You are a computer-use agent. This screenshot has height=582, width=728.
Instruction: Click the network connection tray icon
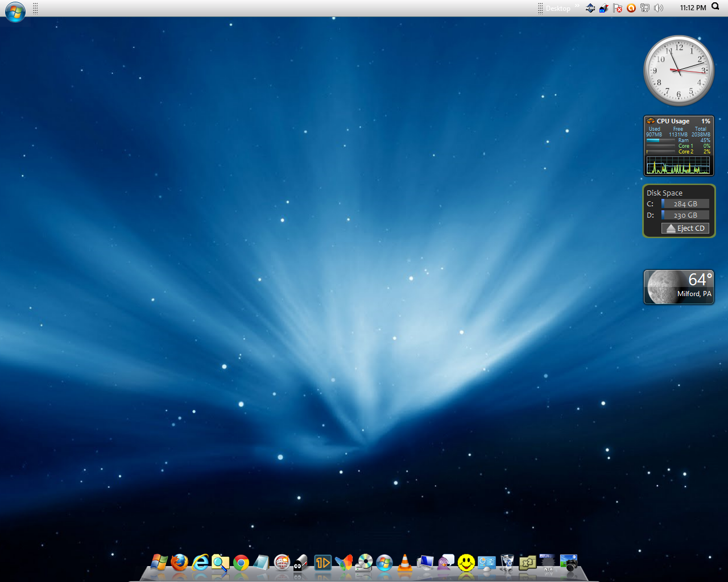645,8
